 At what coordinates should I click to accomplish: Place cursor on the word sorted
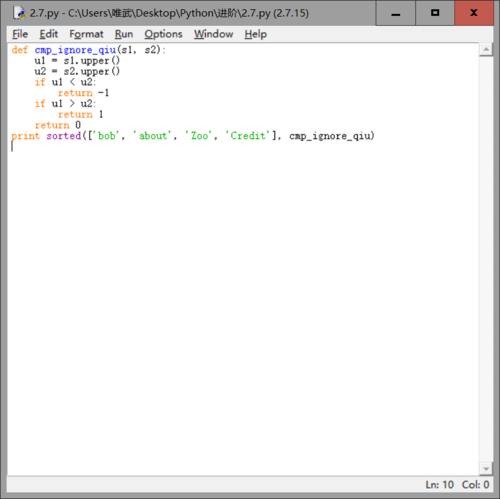tap(64, 136)
